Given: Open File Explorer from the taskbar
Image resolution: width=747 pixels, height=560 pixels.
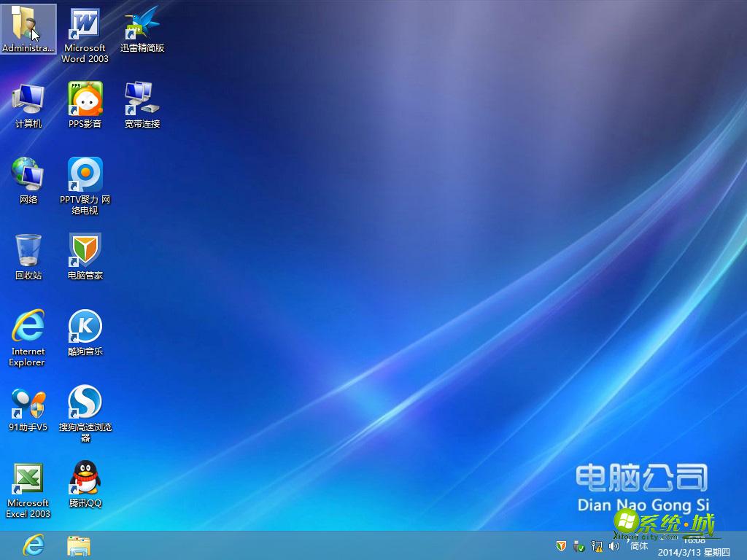Looking at the screenshot, I should [77, 545].
